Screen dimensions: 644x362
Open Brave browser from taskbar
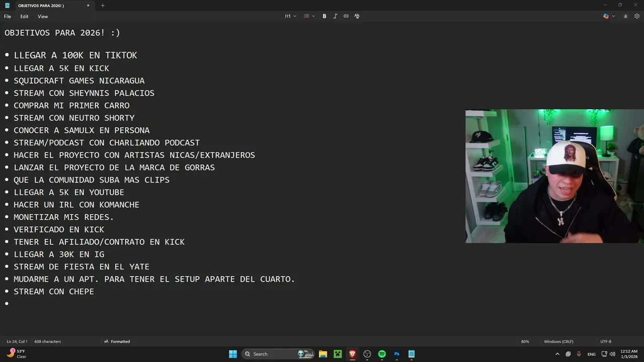(352, 354)
